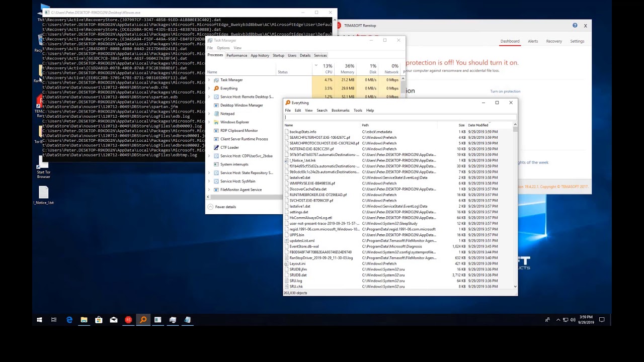Click the Task Manager process icon
This screenshot has height=362, width=644.
216,80
